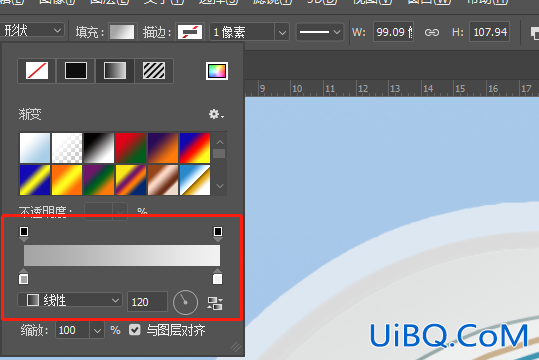Viewport: 539px width, 360px height.
Task: Select the white to light blue gradient preset
Action: click(35, 148)
